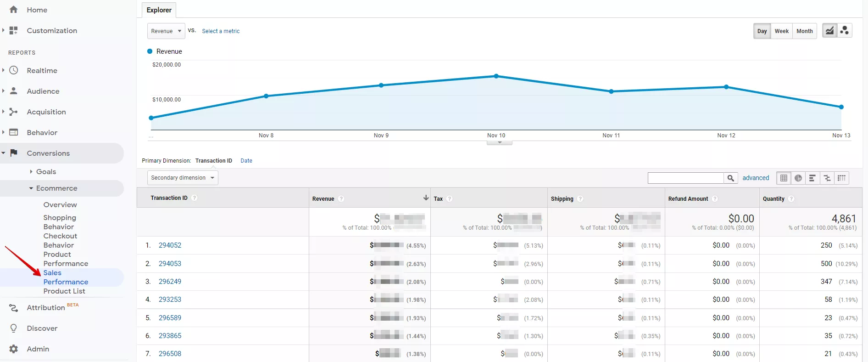Viewport: 868px width, 362px height.
Task: Click the Nov 10 chart data point
Action: [496, 76]
